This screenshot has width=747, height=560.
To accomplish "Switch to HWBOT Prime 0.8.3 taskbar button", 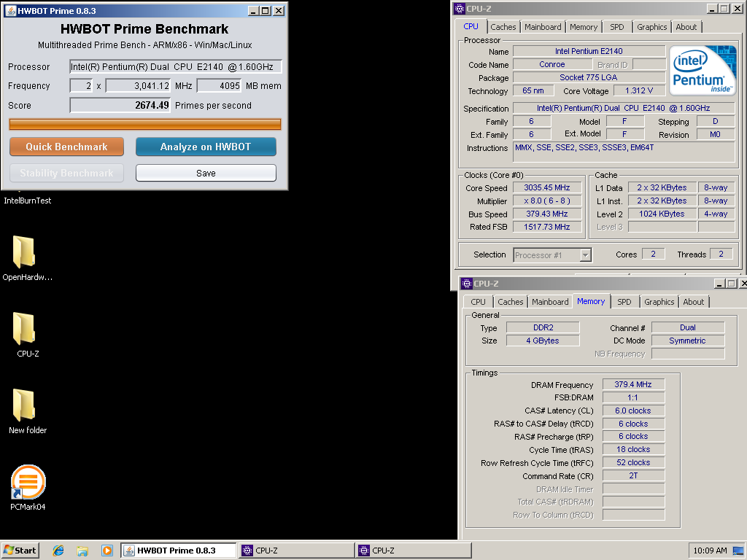I will (x=178, y=551).
